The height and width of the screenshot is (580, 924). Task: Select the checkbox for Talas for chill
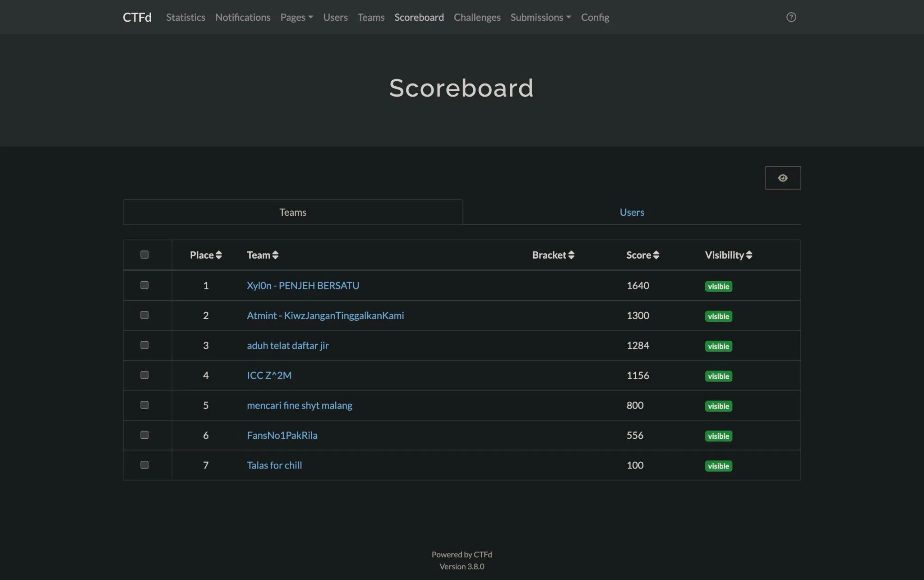144,464
